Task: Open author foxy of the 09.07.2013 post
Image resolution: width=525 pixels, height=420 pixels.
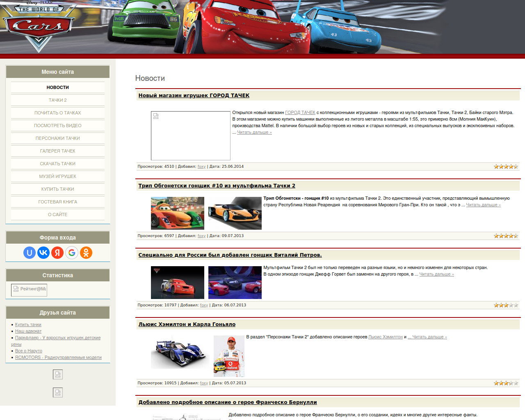Action: tap(201, 236)
